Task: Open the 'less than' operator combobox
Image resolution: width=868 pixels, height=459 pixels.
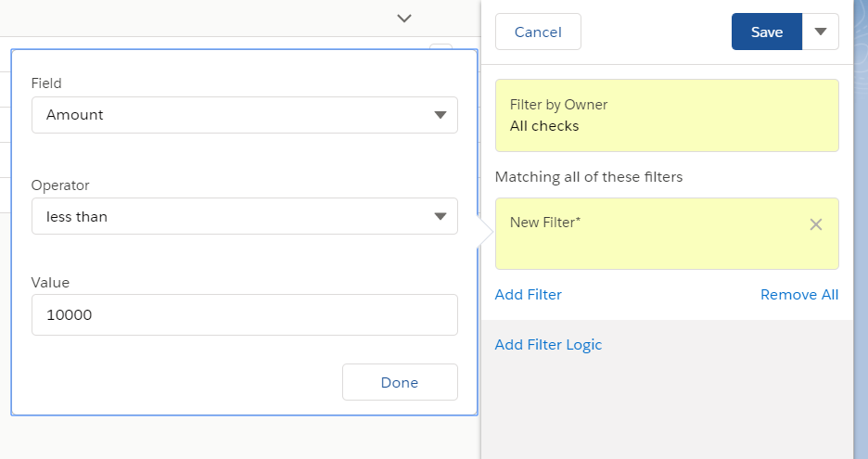Action: [x=245, y=216]
